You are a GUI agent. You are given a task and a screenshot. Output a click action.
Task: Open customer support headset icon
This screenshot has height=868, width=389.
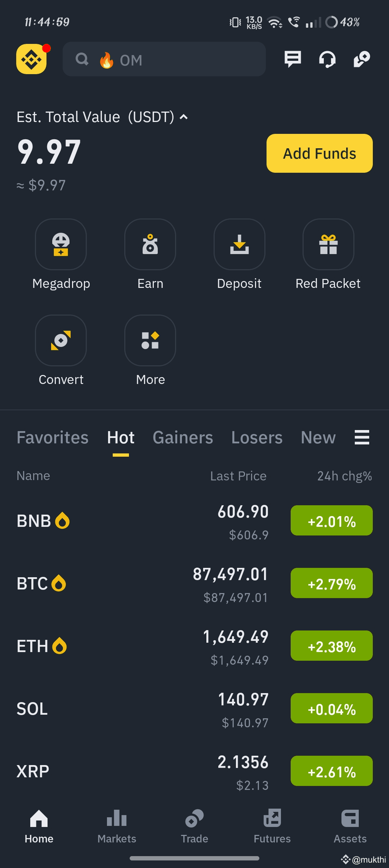coord(327,59)
